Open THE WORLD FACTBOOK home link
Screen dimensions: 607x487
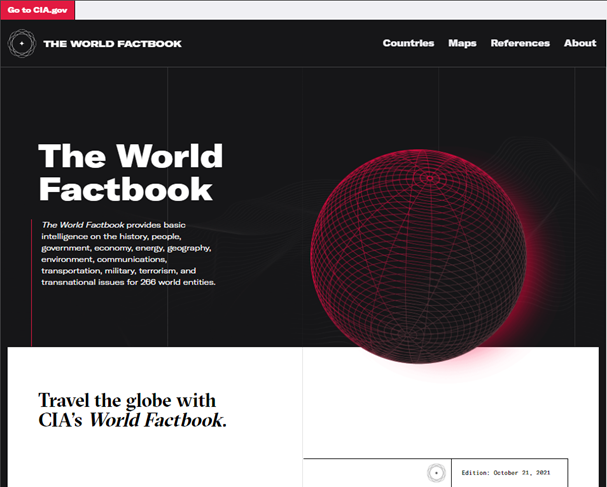113,44
